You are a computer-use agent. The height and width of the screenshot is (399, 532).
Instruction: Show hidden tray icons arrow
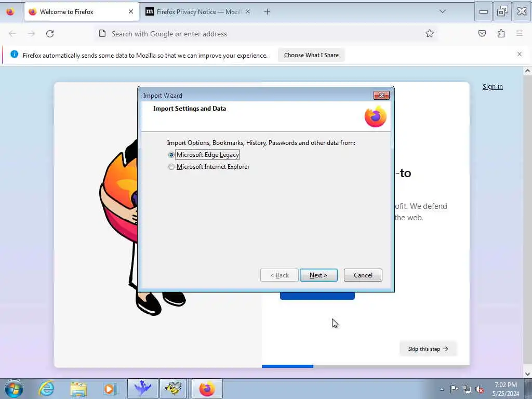pos(442,389)
